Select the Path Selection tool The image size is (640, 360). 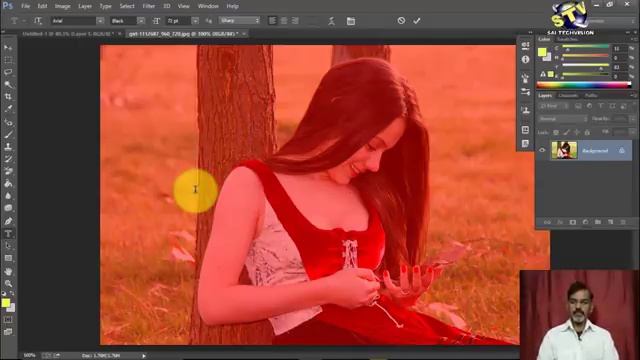(8, 246)
